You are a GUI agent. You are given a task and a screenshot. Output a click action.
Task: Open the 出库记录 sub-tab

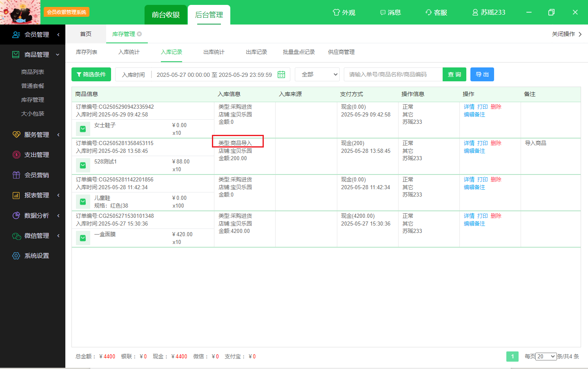[256, 52]
